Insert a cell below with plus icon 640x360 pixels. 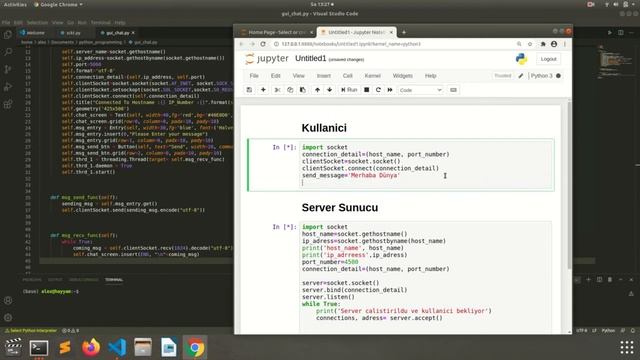click(263, 90)
